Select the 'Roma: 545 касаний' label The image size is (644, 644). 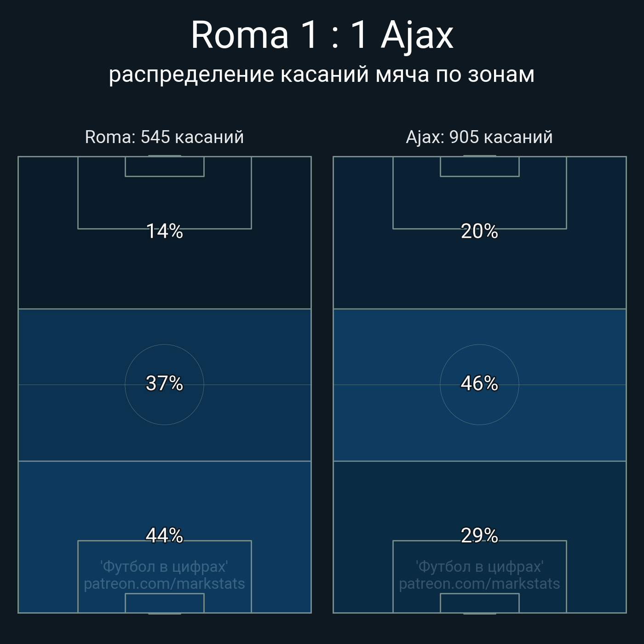tap(164, 137)
